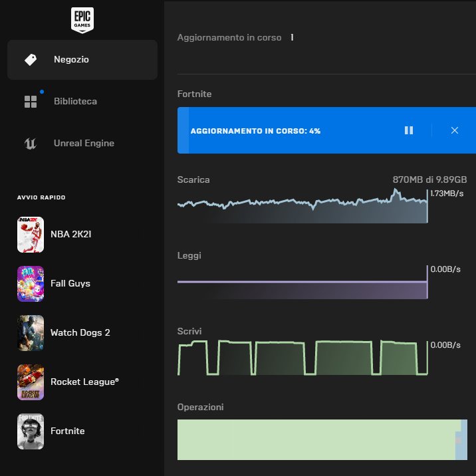This screenshot has height=476, width=476.
Task: Click the Operazioni label
Action: coord(200,407)
